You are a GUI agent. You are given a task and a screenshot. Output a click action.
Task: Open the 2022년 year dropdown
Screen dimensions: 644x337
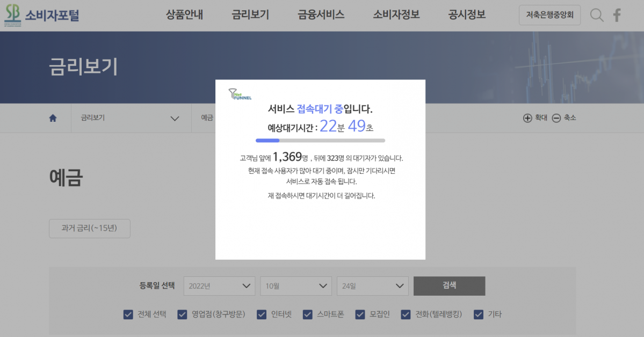click(219, 286)
